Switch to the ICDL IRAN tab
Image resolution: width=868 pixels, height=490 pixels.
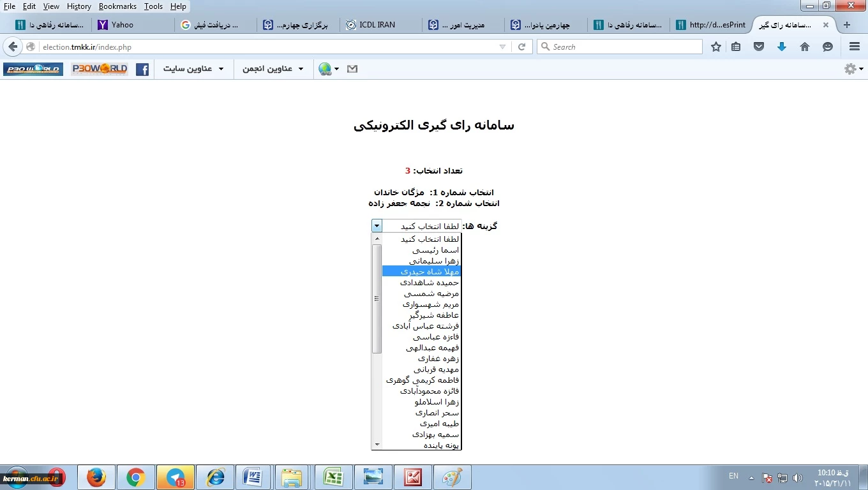[377, 25]
